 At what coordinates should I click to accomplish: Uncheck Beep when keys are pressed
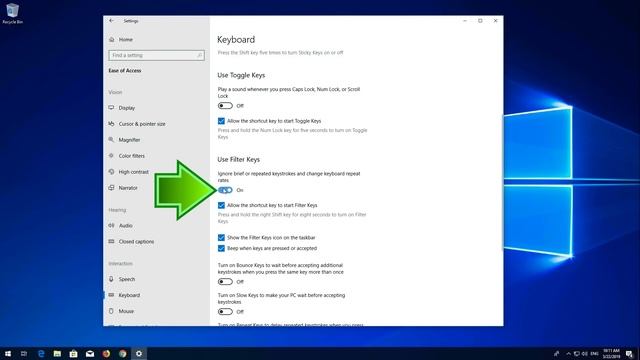click(x=221, y=248)
